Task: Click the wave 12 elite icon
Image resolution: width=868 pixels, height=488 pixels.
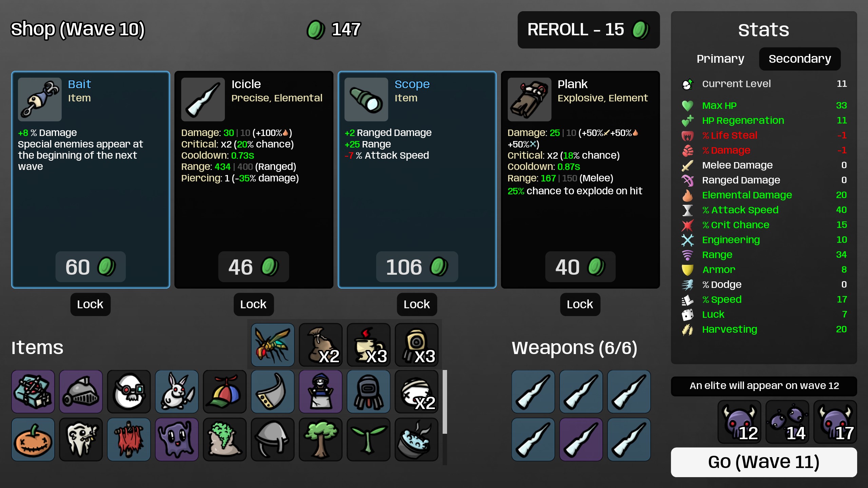Action: (739, 422)
